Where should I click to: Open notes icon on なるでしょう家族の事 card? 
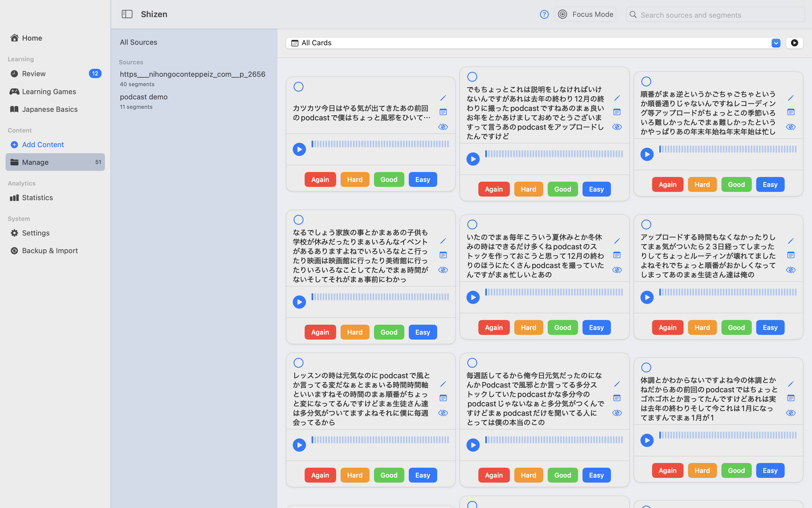pyautogui.click(x=443, y=255)
